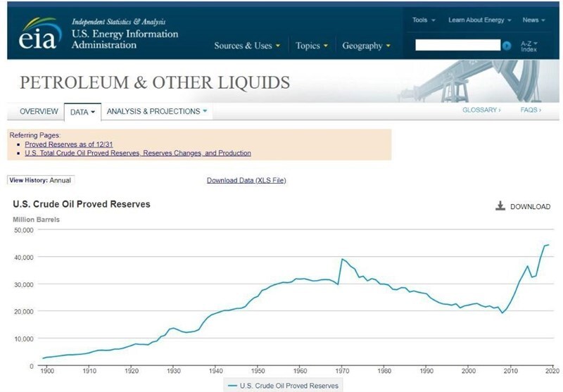
Task: Click the blue search go button
Action: 507,46
